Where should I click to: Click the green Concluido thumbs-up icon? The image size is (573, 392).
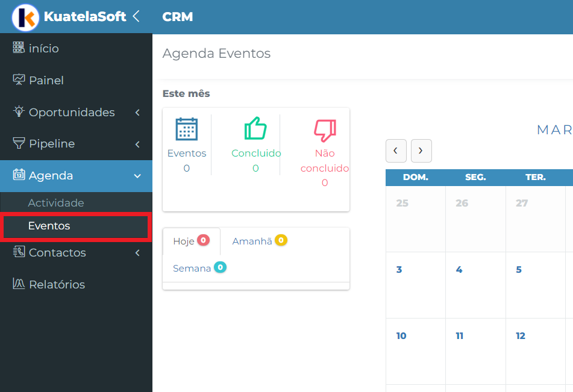pyautogui.click(x=255, y=128)
